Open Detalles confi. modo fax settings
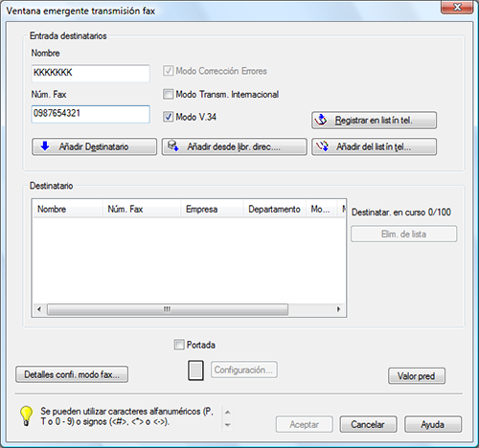This screenshot has width=479, height=448. [72, 374]
